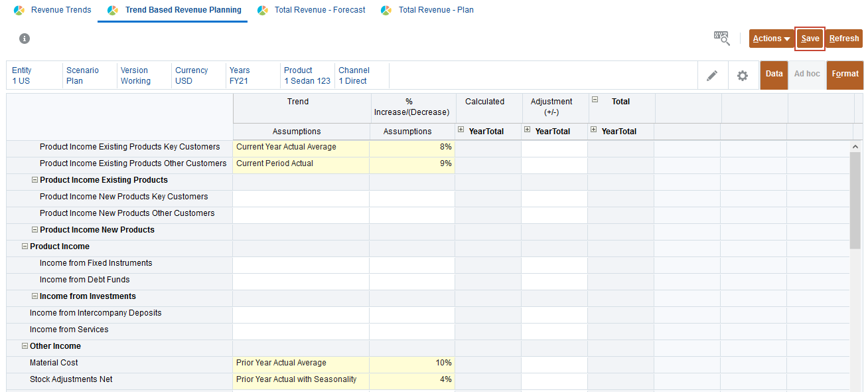Collapse the Other Income row group
Viewport: 868px width, 392px height.
[25, 346]
